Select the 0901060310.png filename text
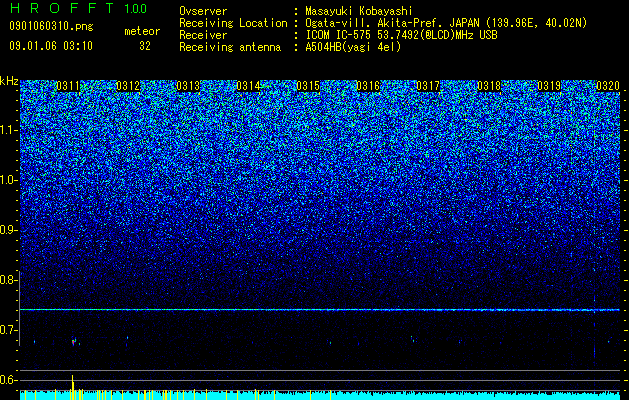The image size is (629, 400). point(51,26)
